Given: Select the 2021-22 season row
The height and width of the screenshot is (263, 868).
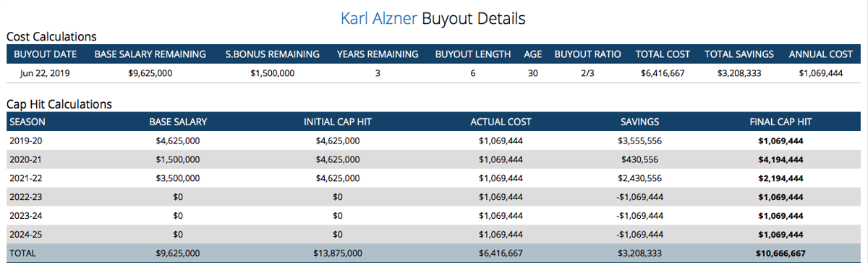Looking at the screenshot, I should coord(434,178).
